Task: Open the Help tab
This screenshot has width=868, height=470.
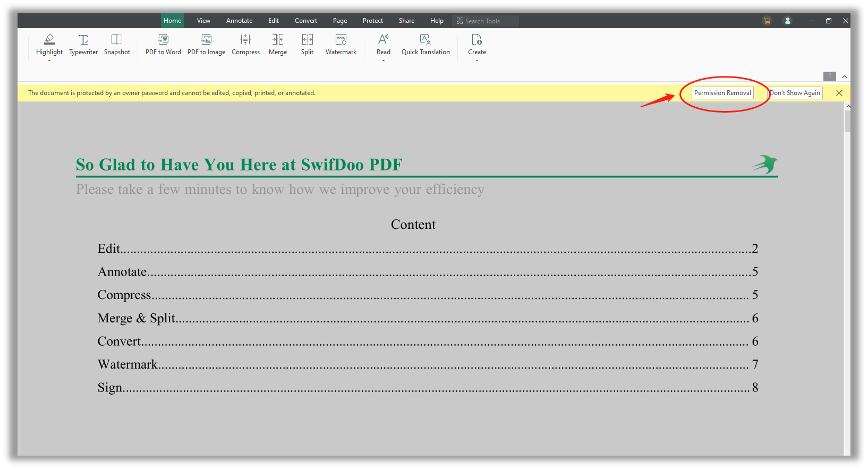Action: click(437, 21)
